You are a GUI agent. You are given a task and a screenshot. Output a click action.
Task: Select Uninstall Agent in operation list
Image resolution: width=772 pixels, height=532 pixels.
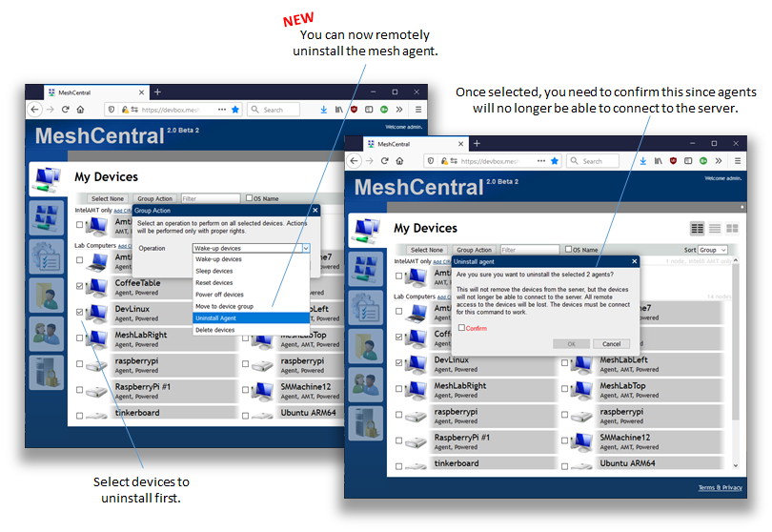(251, 318)
